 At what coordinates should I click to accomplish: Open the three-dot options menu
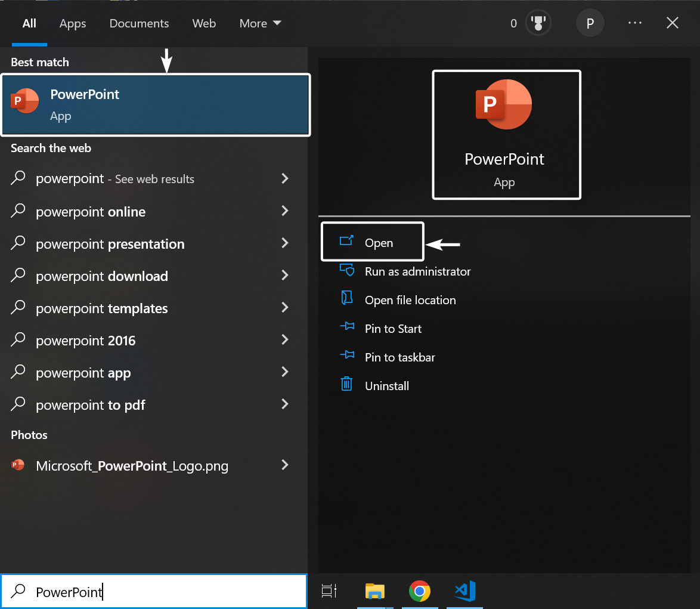pyautogui.click(x=635, y=23)
